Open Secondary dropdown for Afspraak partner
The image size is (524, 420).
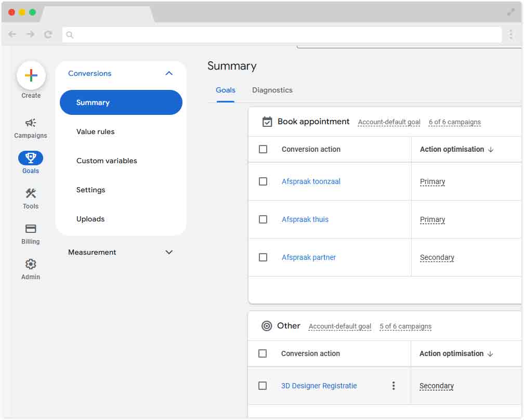437,257
